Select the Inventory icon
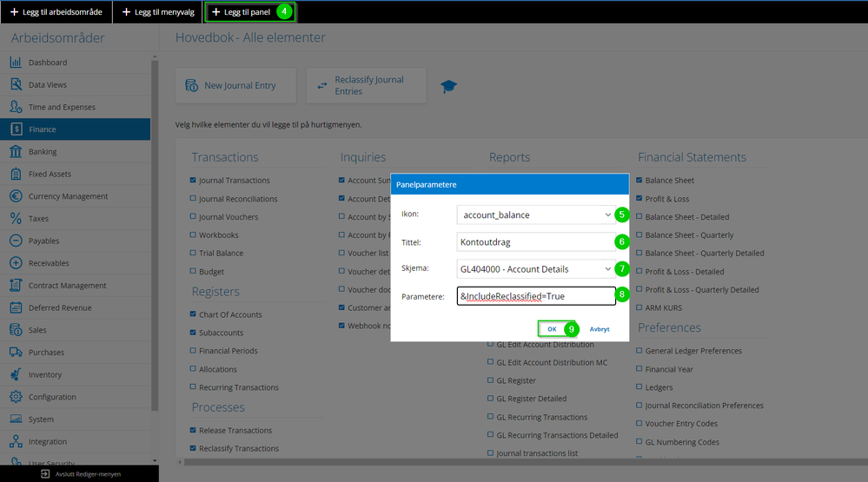This screenshot has width=868, height=482. pos(16,374)
